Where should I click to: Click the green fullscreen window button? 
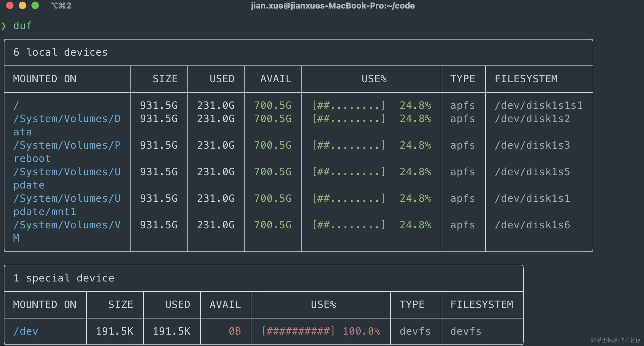[x=35, y=5]
